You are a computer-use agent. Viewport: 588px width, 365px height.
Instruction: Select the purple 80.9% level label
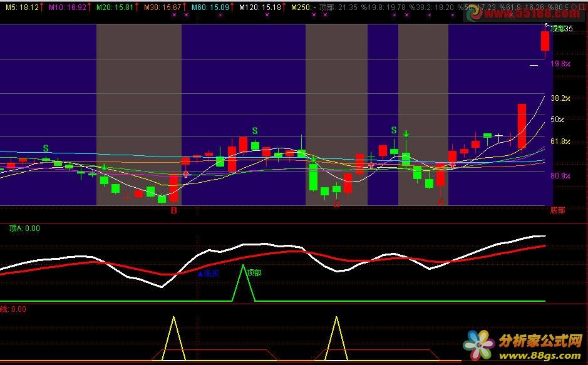point(560,176)
